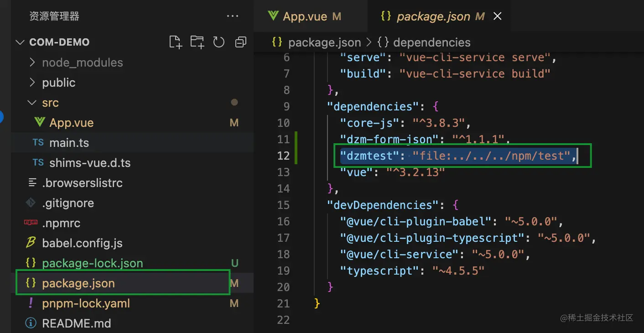Expand the public folder
Viewport: 644px width, 333px height.
coord(32,83)
